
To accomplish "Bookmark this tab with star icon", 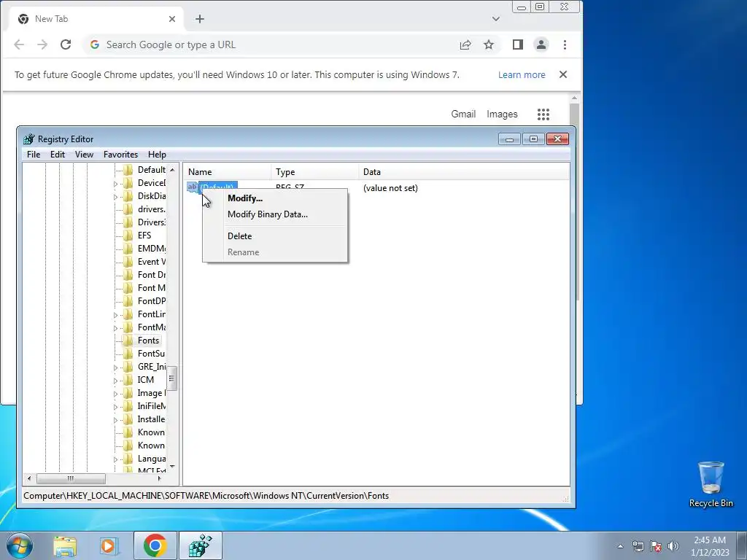I will 489,44.
